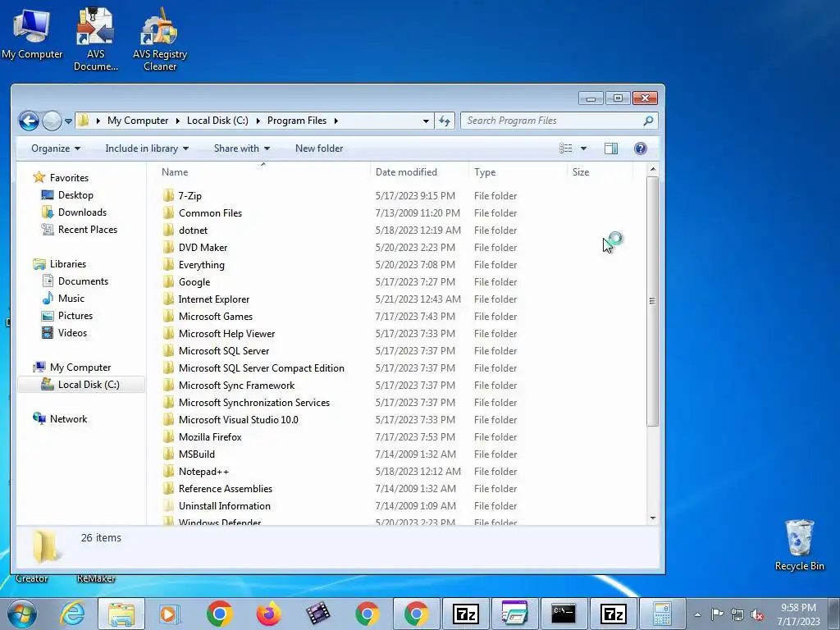Open the Windows Start menu

click(x=22, y=614)
